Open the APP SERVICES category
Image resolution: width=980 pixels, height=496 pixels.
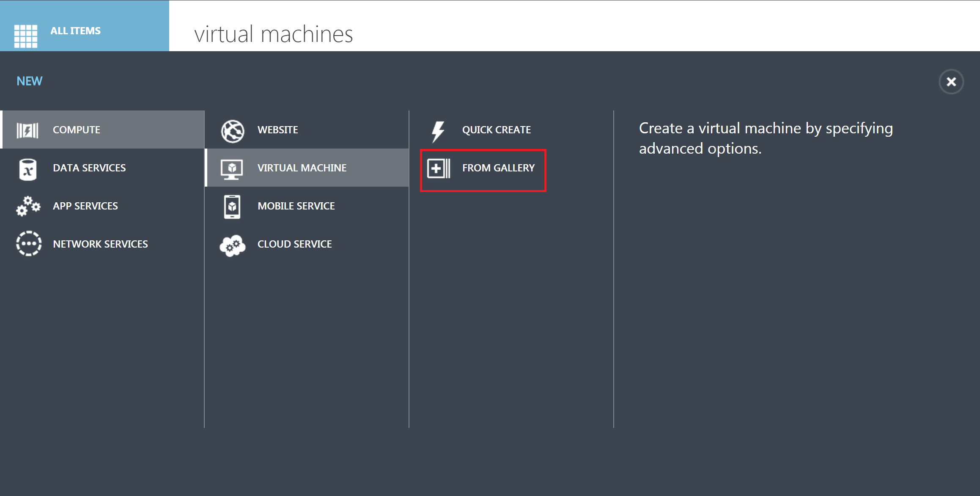[85, 206]
